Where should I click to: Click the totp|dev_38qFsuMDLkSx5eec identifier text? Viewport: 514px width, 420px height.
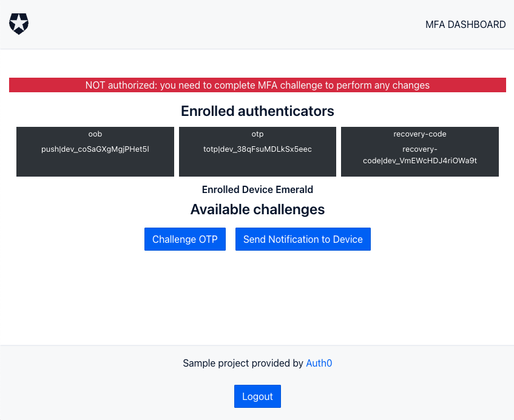257,149
